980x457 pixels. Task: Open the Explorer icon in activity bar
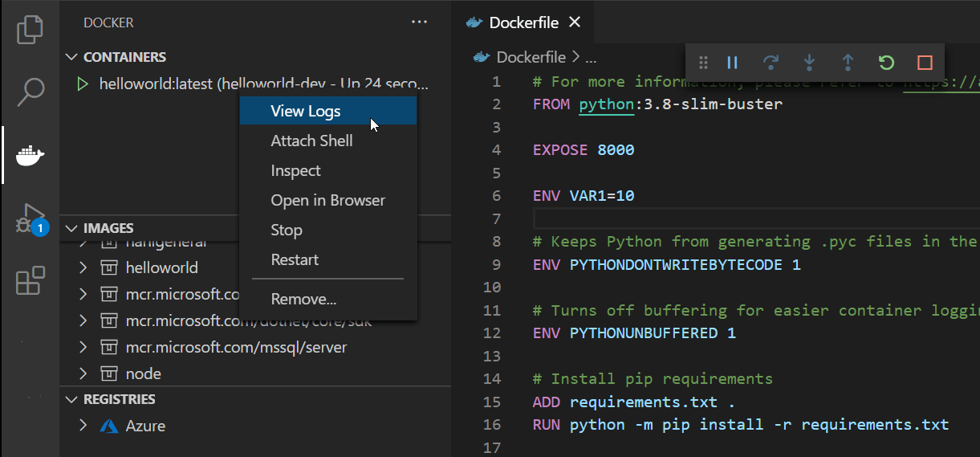[30, 30]
